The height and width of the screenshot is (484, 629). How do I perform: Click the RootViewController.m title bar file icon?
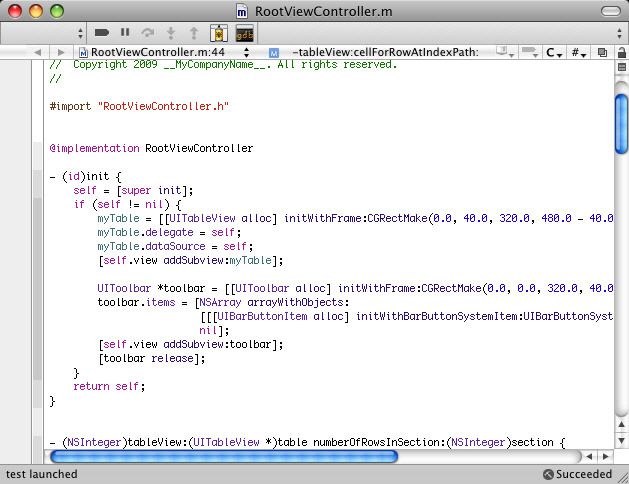(x=242, y=12)
